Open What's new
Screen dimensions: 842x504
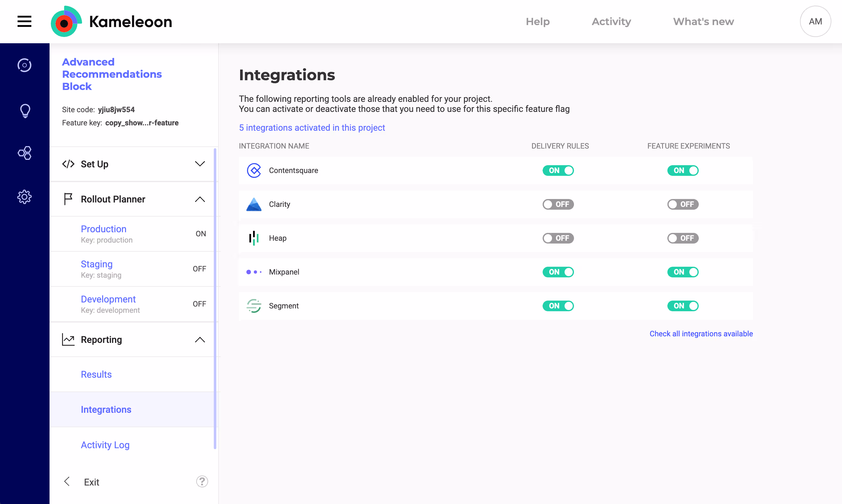[x=703, y=21]
